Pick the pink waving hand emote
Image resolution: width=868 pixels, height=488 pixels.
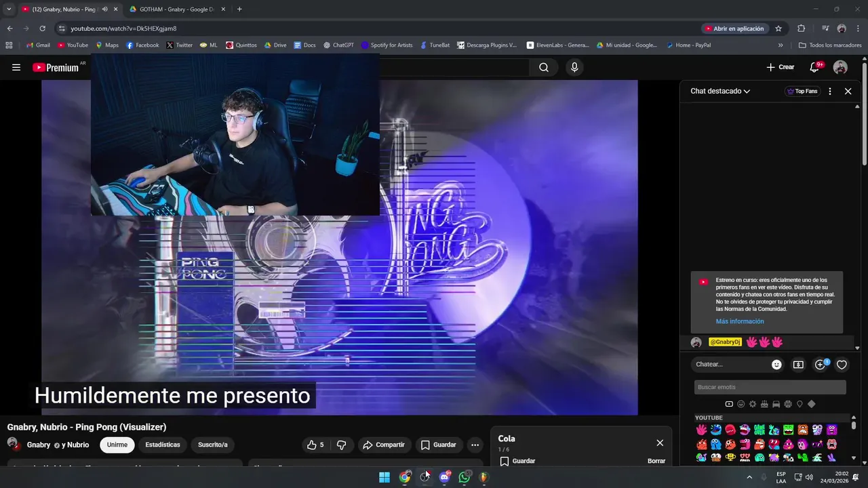coord(701,430)
